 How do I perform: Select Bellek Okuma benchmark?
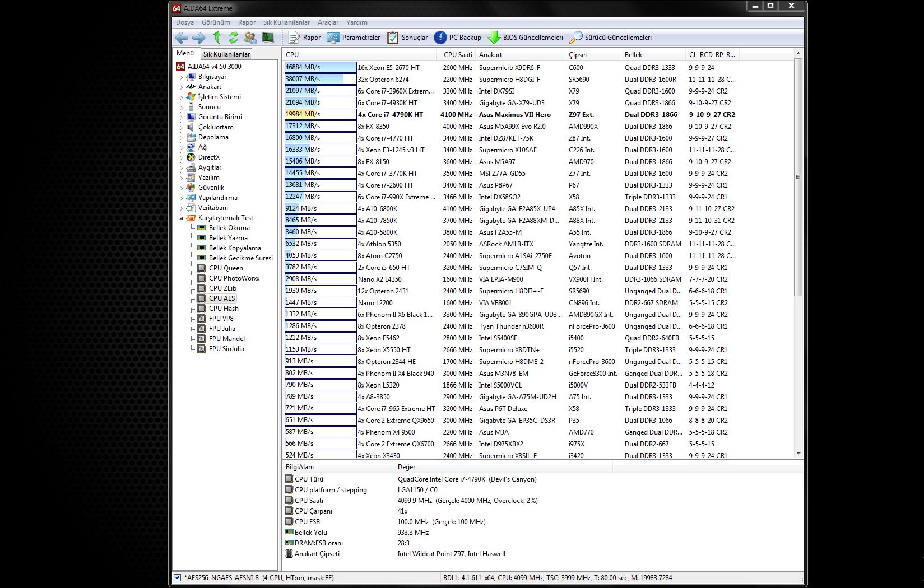229,228
